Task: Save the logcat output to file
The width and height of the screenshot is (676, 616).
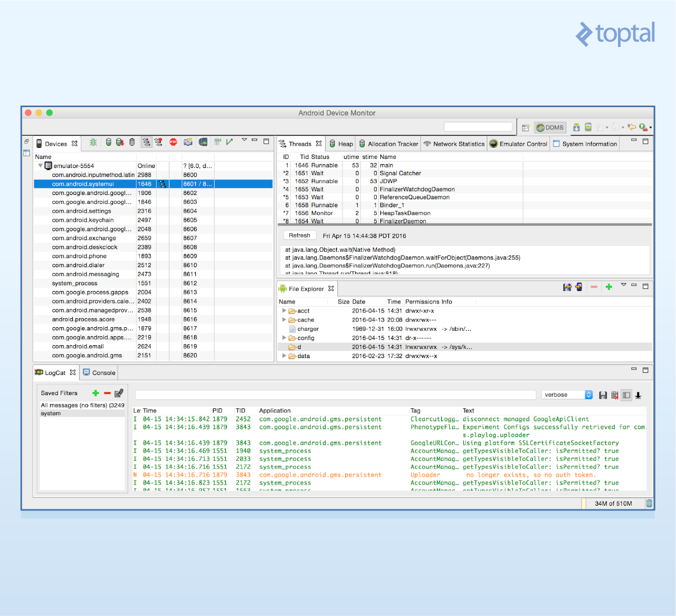Action: (x=603, y=395)
